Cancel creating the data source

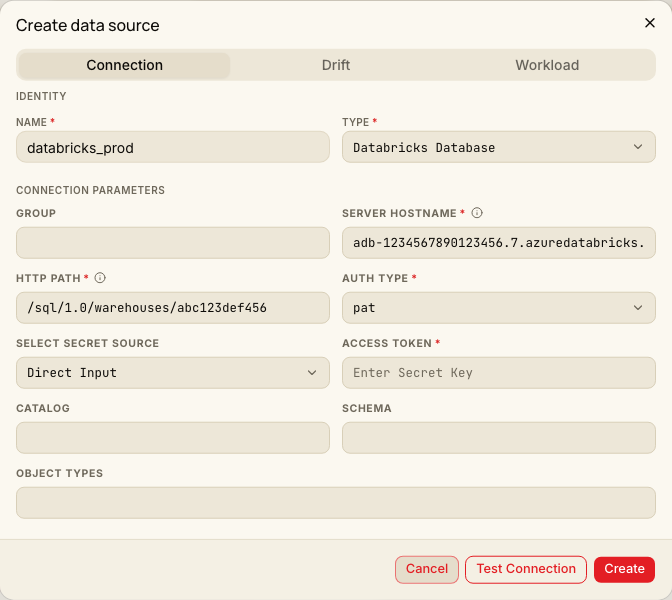(x=427, y=570)
